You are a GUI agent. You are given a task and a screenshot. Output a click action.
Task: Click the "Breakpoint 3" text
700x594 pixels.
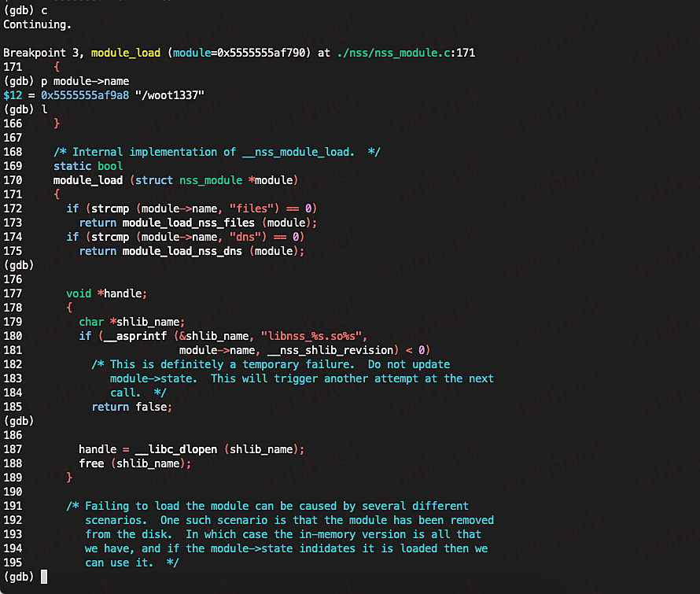click(36, 53)
